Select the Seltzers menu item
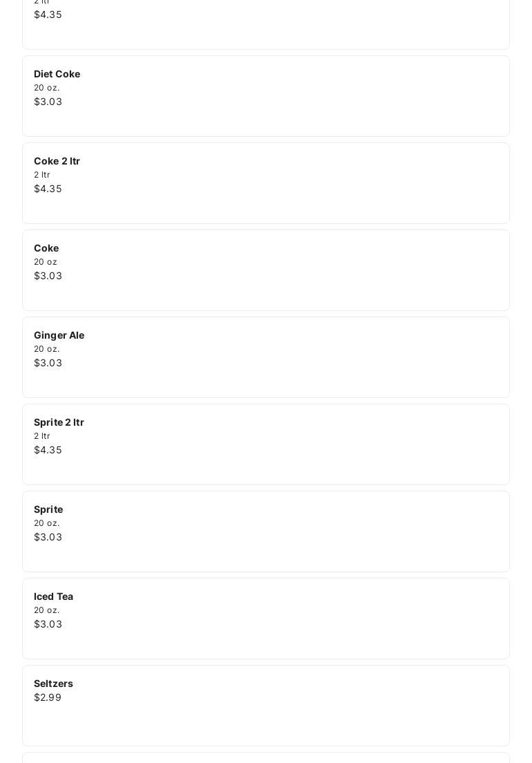 pos(53,684)
